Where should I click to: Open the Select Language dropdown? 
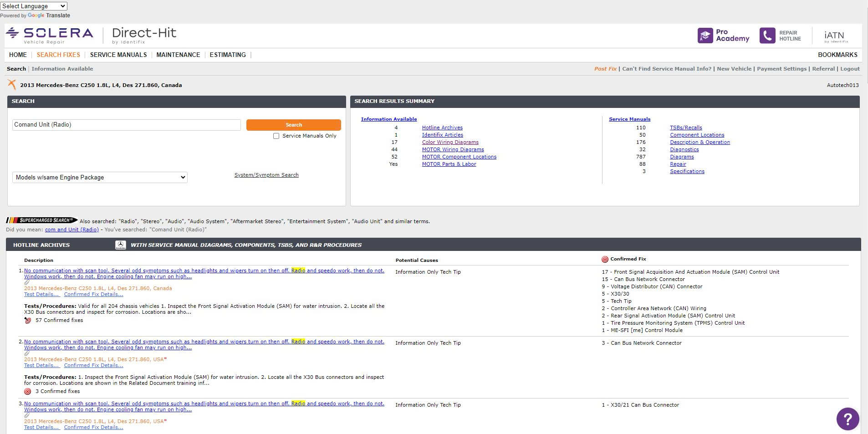[34, 6]
